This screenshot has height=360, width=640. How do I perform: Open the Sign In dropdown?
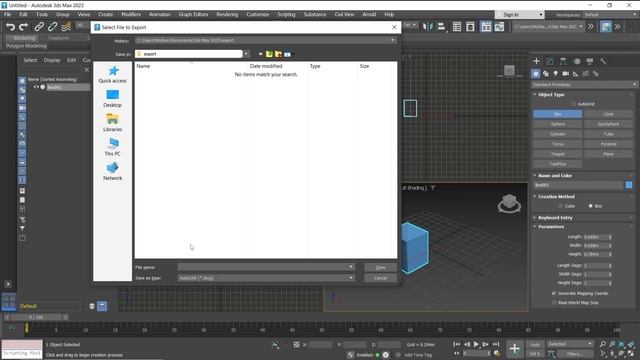click(520, 15)
